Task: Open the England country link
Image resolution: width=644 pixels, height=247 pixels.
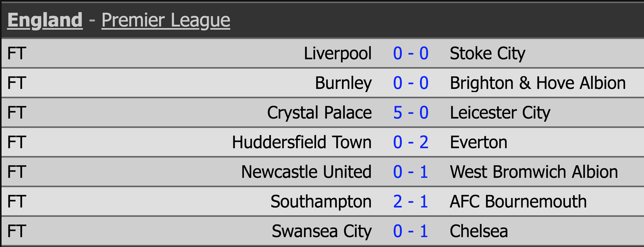Action: pyautogui.click(x=45, y=20)
